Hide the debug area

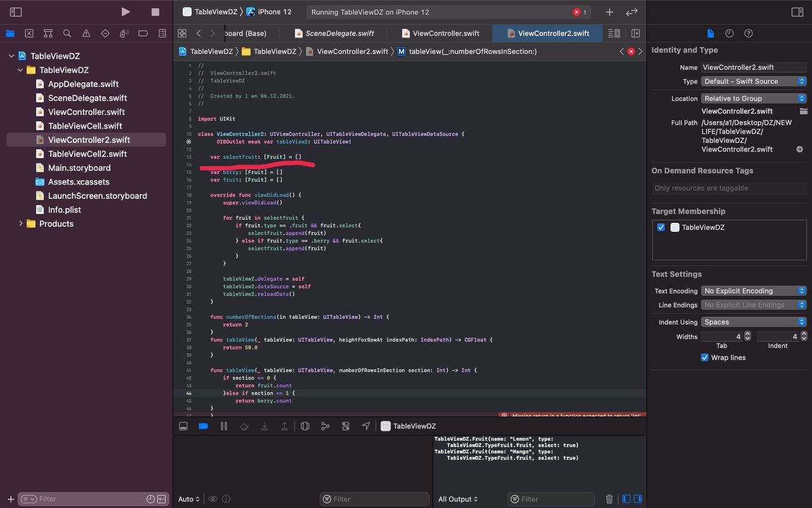183,426
